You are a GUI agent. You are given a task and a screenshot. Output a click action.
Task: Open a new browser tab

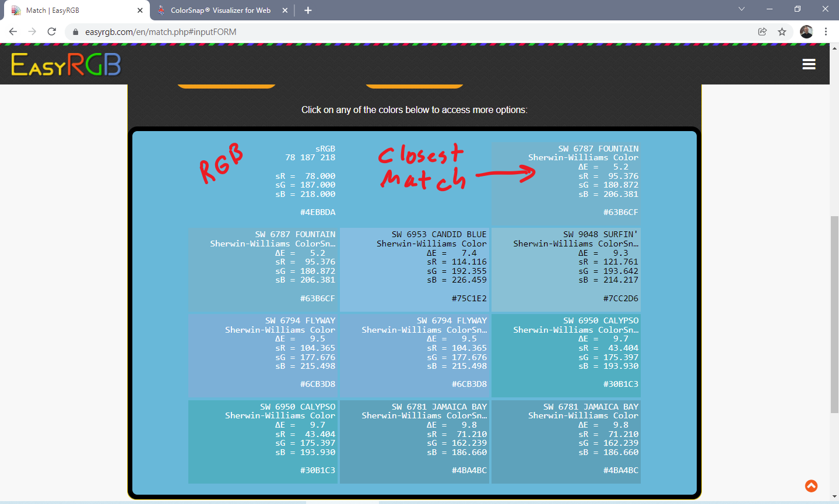[x=308, y=10]
